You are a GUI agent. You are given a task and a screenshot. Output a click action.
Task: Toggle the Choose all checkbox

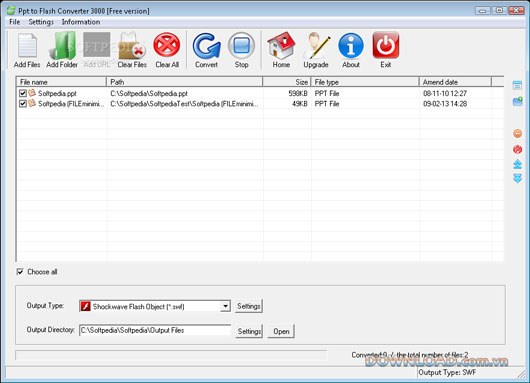(x=20, y=271)
